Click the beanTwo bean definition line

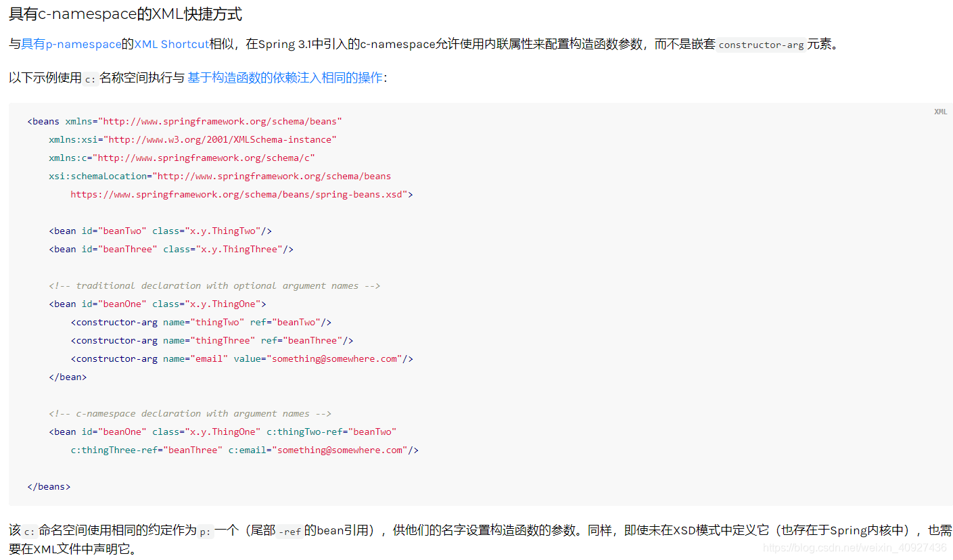(160, 231)
